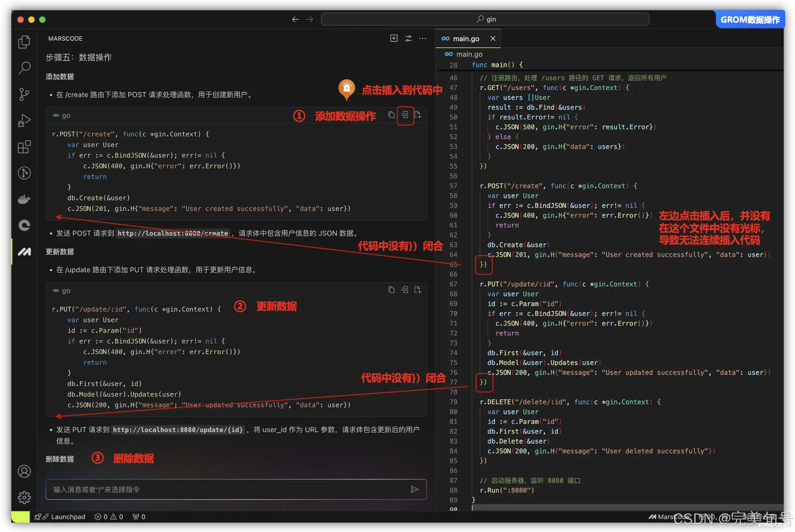Click the r.PUT route line in editor
The image size is (795, 532).
564,284
